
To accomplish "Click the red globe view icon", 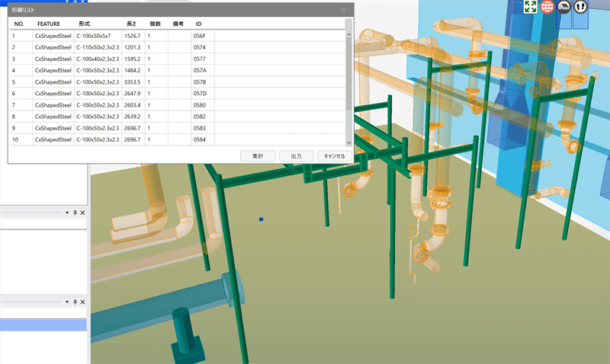I will [547, 7].
